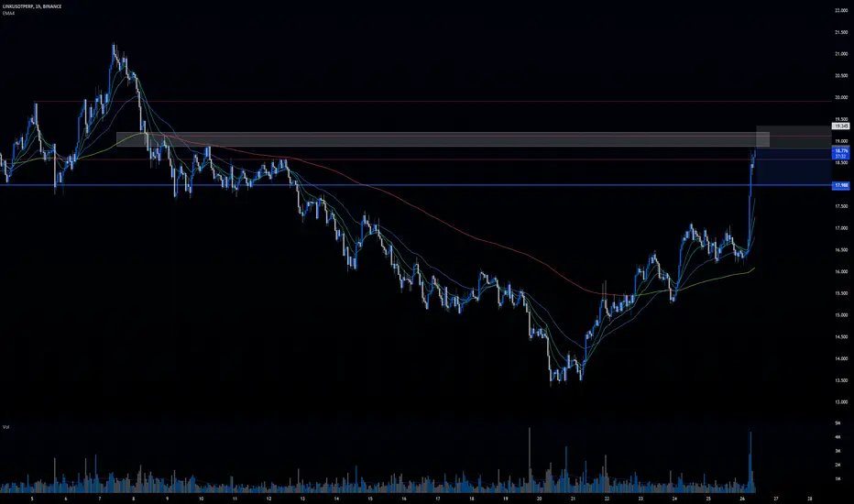This screenshot has height=504, width=854.
Task: Click the 5M volume scale label
Action: click(x=838, y=422)
